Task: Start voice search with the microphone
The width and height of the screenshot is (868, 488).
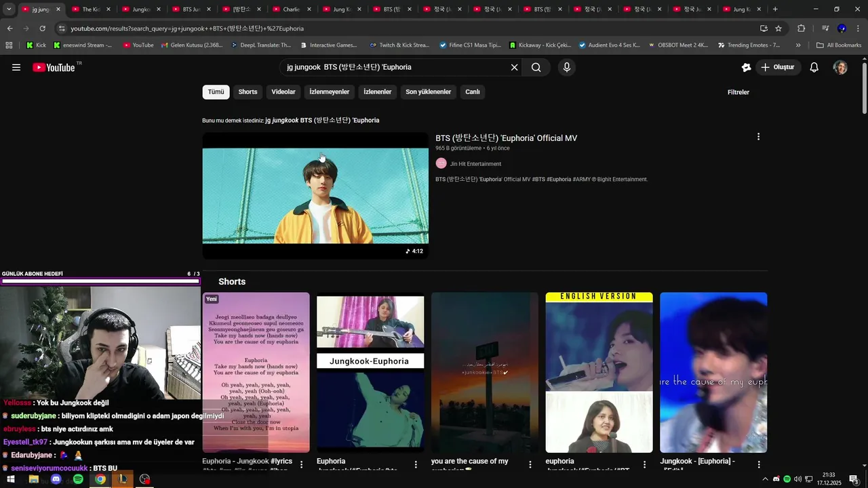Action: coord(567,67)
